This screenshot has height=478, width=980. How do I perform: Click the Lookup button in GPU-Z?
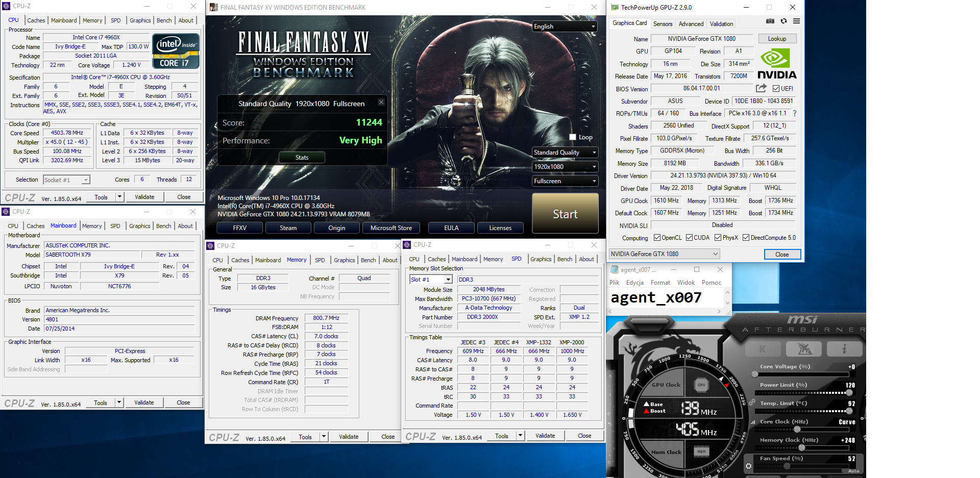coord(777,39)
